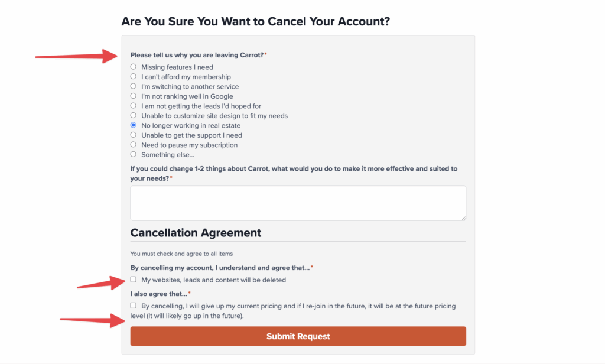605x364 pixels.
Task: Choose 'I can't afford my membership' reason
Action: click(x=134, y=77)
